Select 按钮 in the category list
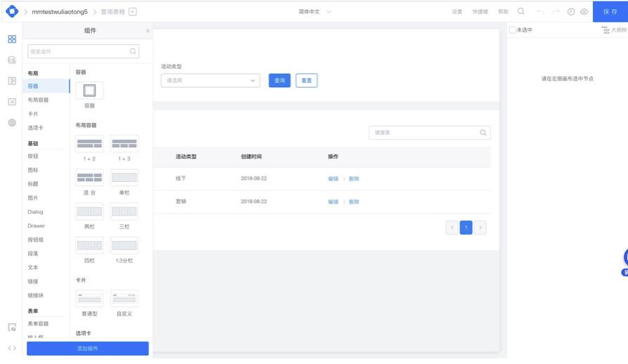This screenshot has height=364, width=628. (33, 156)
